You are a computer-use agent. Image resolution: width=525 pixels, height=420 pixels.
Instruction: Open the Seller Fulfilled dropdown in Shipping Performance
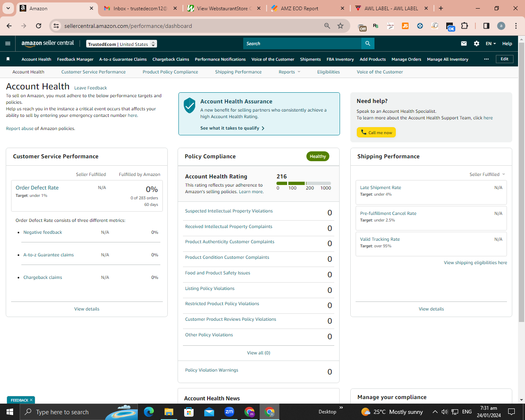(x=487, y=174)
